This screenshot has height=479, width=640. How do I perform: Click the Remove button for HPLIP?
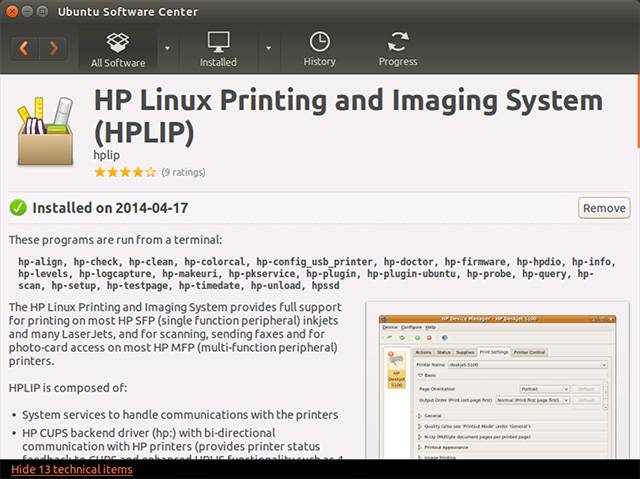604,208
